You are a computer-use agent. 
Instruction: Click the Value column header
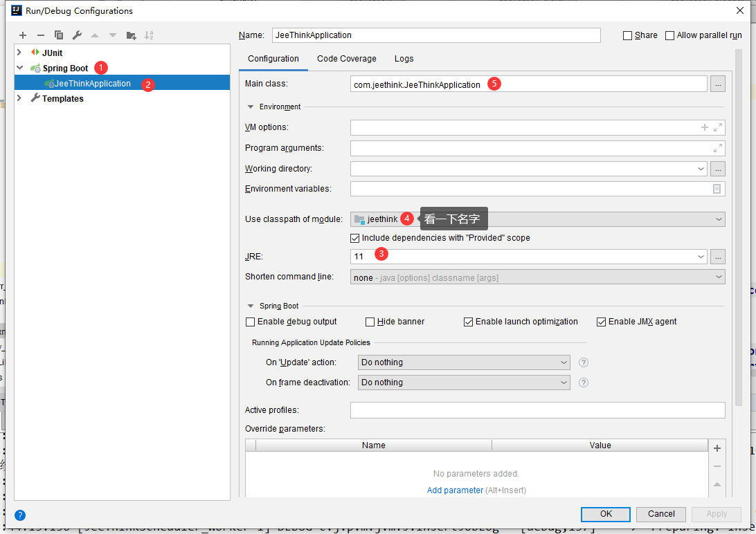[x=600, y=445]
